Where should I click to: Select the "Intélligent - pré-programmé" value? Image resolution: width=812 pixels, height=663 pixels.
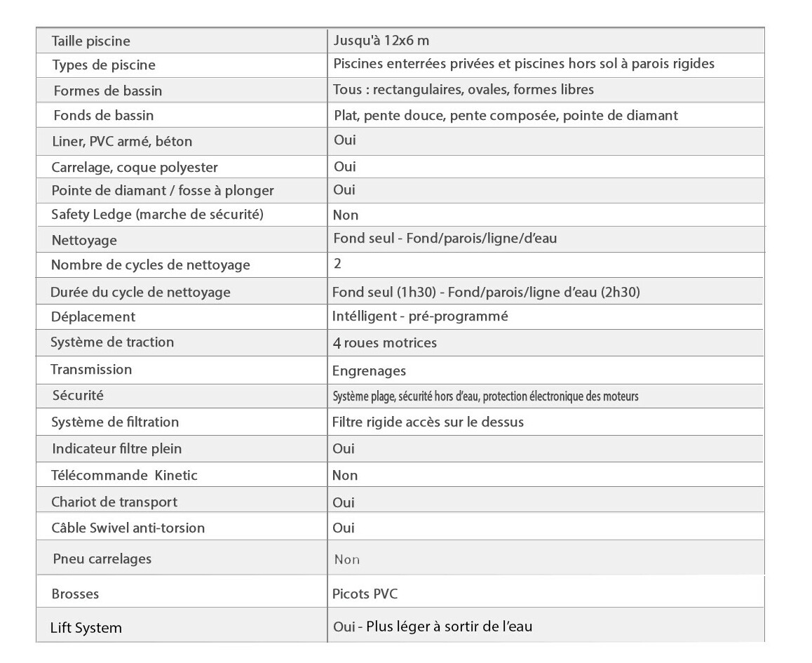pos(420,316)
